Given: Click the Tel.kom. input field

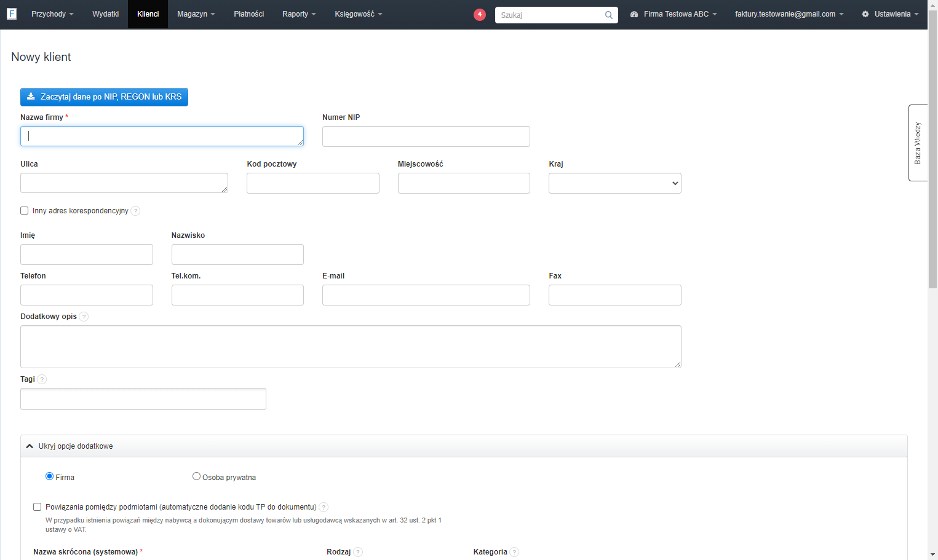Looking at the screenshot, I should pos(237,295).
